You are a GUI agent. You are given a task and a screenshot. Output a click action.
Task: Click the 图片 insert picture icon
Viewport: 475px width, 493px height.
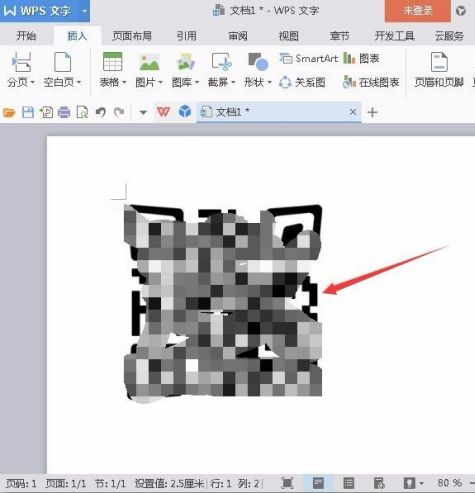[149, 62]
